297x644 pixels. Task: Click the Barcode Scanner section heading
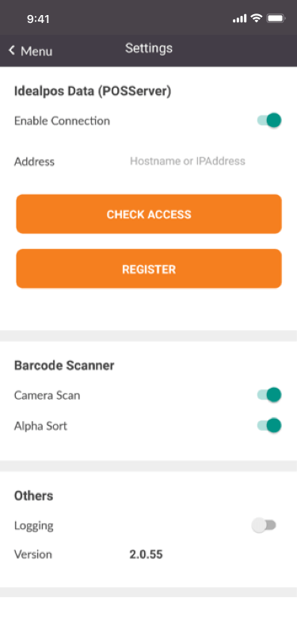(64, 365)
